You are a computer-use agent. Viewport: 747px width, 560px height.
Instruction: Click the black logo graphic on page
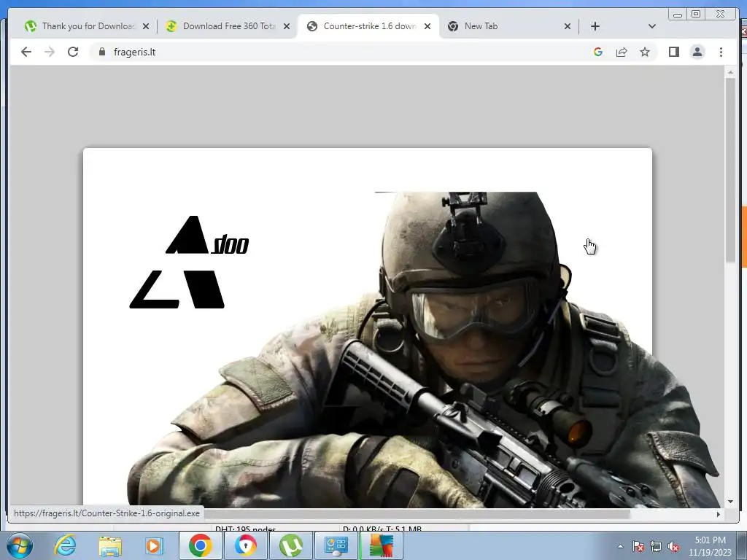(189, 262)
